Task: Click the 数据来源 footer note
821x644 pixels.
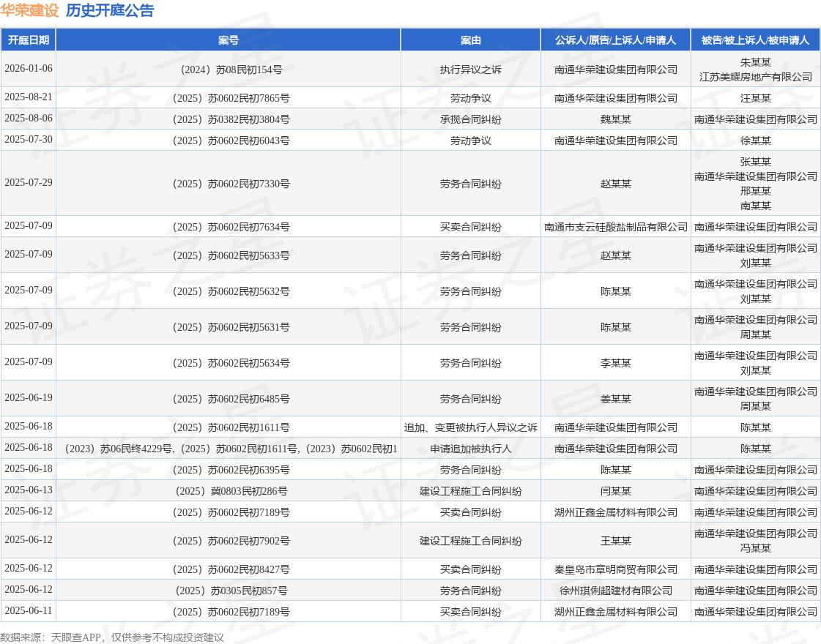Action: coord(111,637)
